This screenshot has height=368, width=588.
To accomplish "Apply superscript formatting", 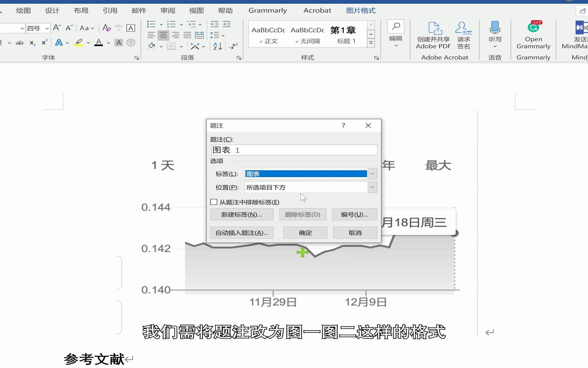I will click(45, 43).
